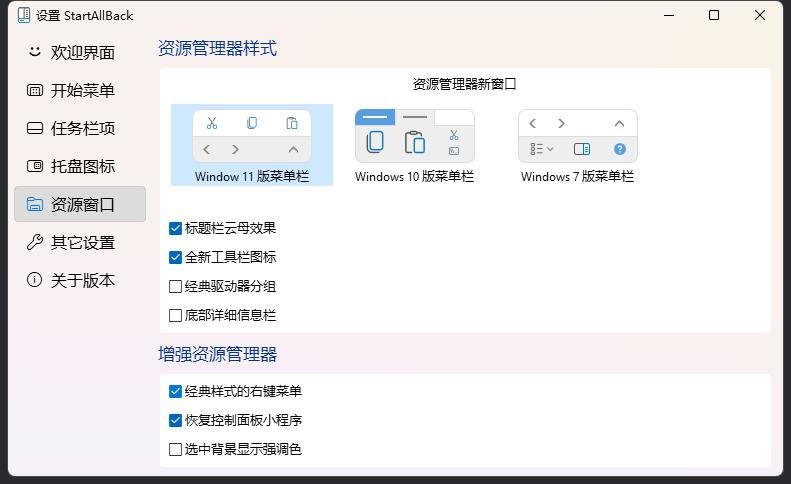Click the 资源管理器新窗口 label
This screenshot has width=791, height=484.
(x=464, y=84)
